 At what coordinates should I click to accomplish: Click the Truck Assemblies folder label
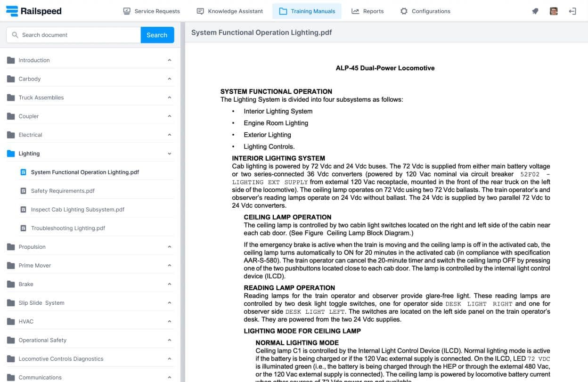41,98
